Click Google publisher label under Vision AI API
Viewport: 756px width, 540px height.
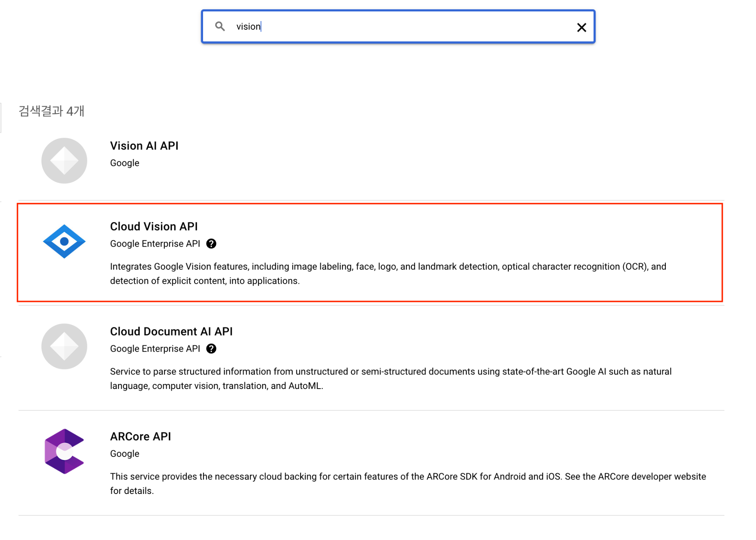click(x=124, y=163)
